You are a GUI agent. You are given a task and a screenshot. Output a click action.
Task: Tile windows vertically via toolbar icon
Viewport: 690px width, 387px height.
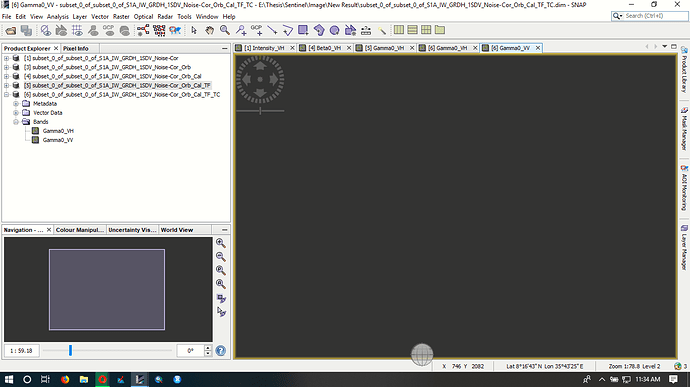click(x=412, y=30)
